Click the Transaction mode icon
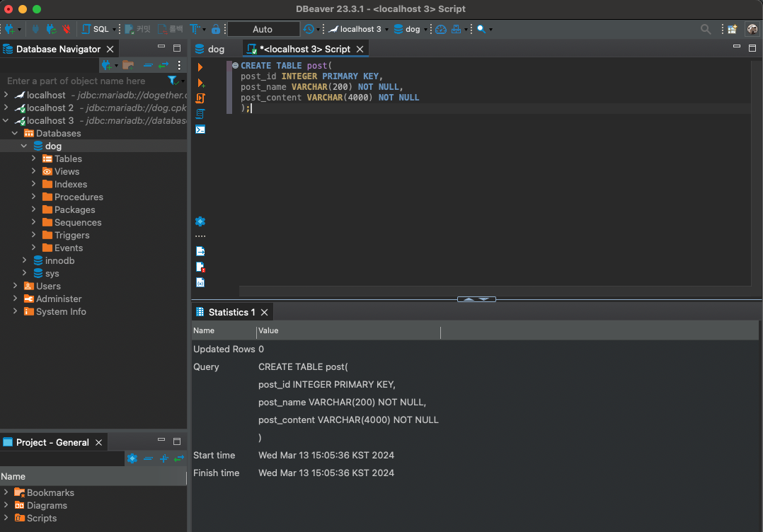Image resolution: width=763 pixels, height=532 pixels. [195, 29]
